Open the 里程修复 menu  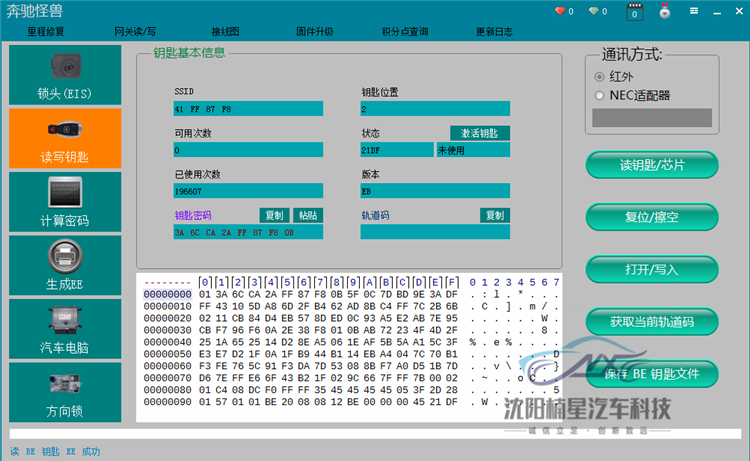(45, 32)
